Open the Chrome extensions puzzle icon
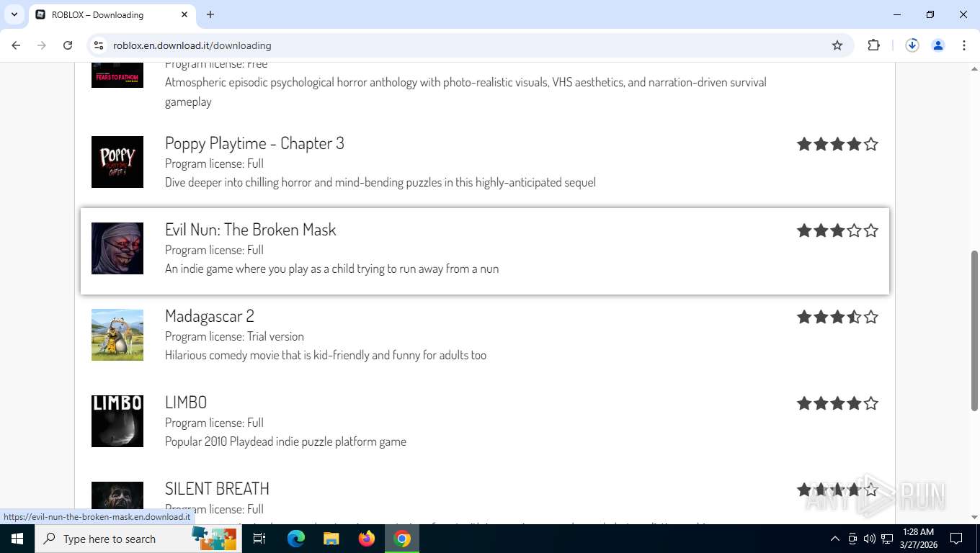 coord(873,45)
